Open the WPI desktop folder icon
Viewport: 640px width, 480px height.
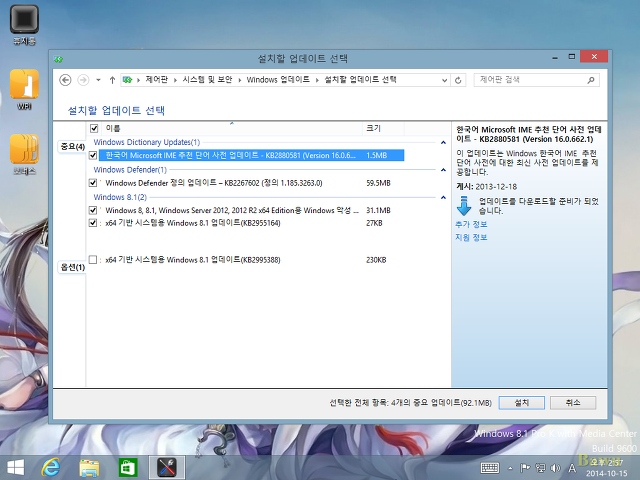click(x=24, y=90)
